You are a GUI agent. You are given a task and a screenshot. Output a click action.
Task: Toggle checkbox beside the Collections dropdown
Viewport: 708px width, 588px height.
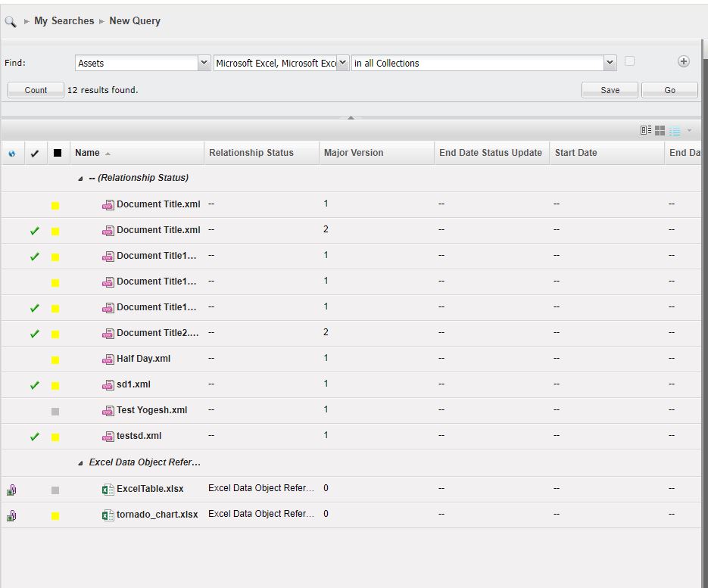pos(629,61)
